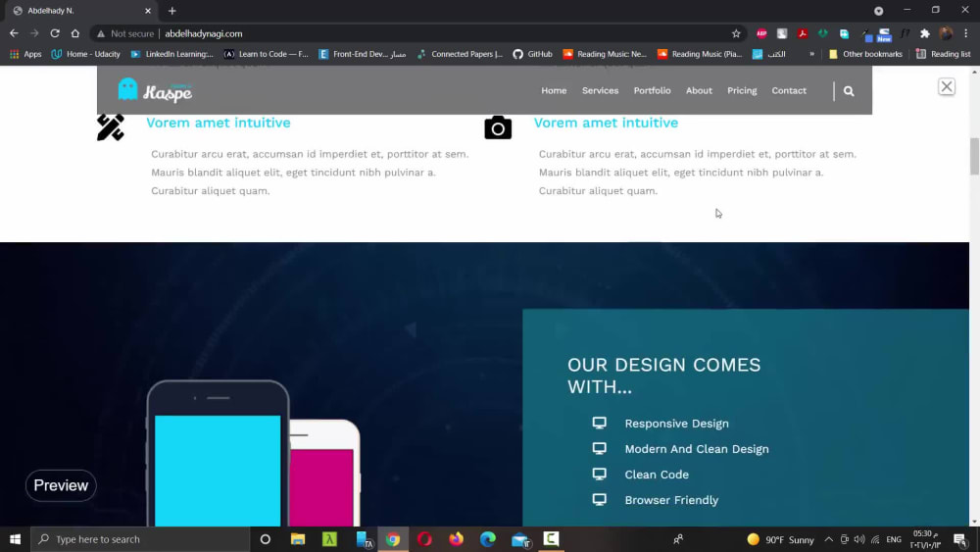Open the Mail app from the taskbar

pyautogui.click(x=520, y=539)
